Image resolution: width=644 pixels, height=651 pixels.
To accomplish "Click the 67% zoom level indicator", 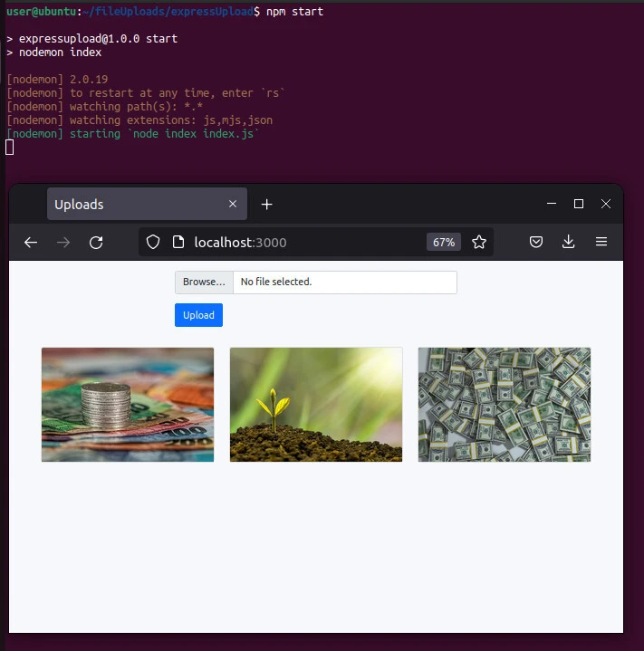I will (444, 242).
